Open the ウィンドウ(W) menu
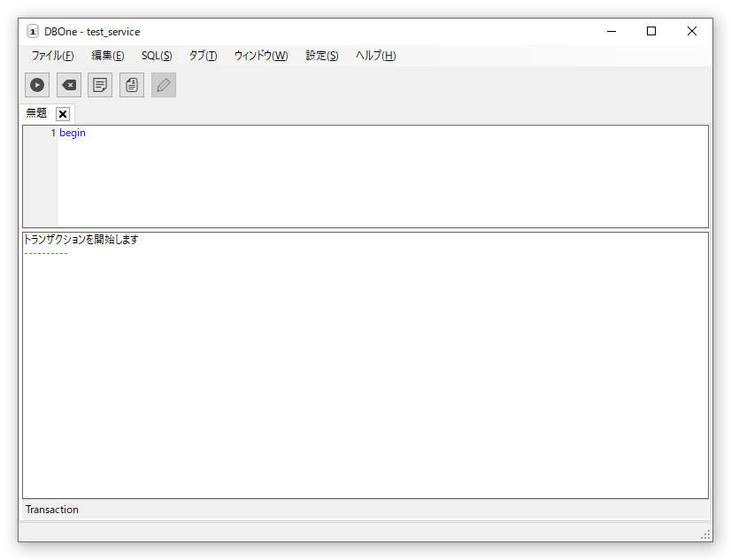Screen dimensions: 731x560 [261, 56]
